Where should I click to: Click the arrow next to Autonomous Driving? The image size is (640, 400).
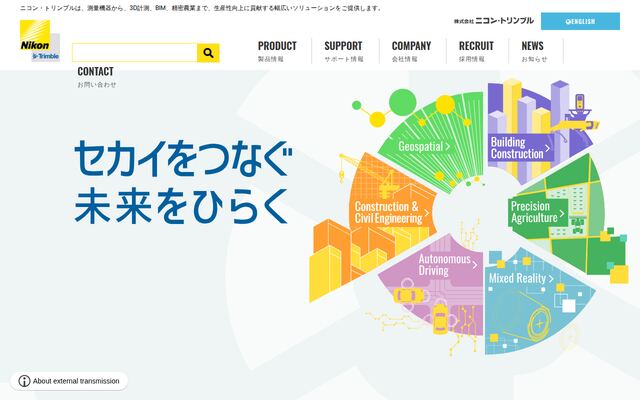pos(475,265)
